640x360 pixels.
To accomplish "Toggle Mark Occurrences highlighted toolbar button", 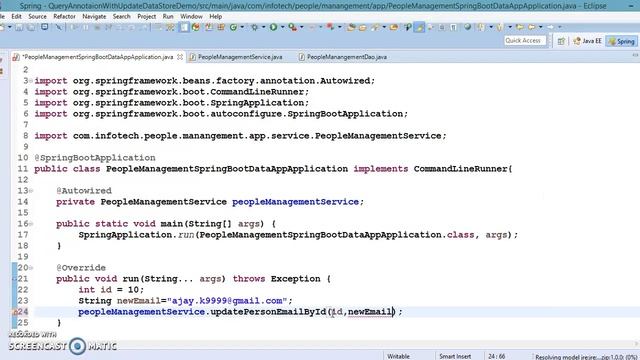I will point(420,27).
